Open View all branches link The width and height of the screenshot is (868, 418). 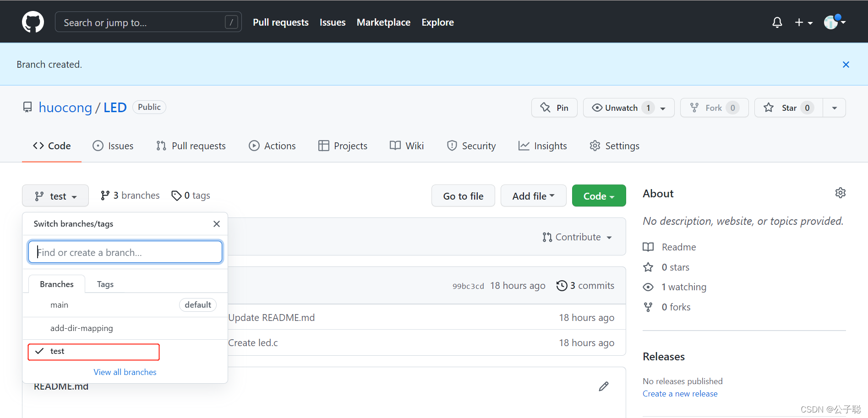click(x=125, y=372)
